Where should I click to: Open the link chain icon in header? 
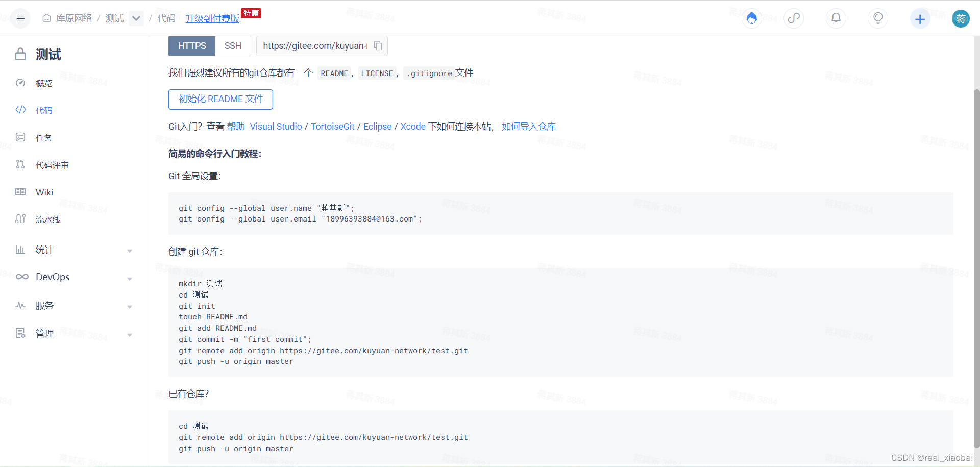click(x=794, y=18)
